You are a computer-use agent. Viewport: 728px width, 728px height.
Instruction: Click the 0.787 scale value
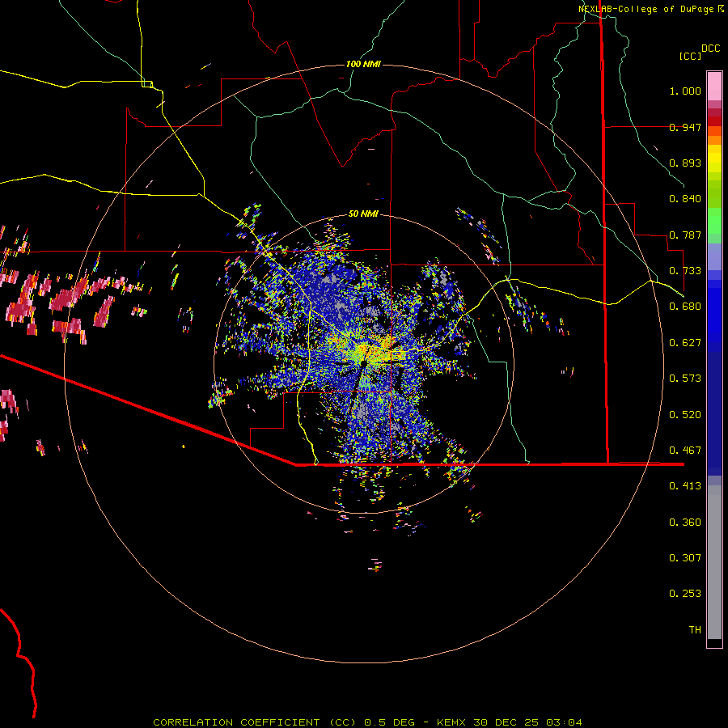tap(685, 235)
